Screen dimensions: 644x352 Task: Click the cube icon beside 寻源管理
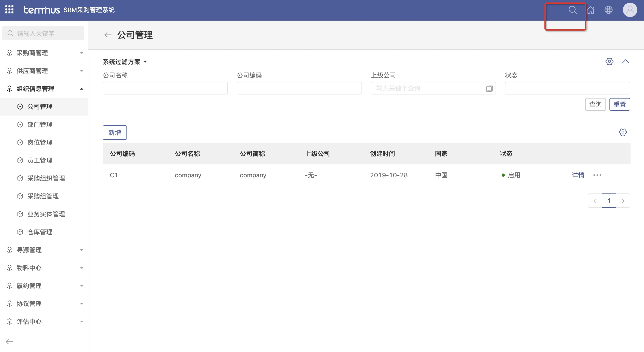point(9,250)
